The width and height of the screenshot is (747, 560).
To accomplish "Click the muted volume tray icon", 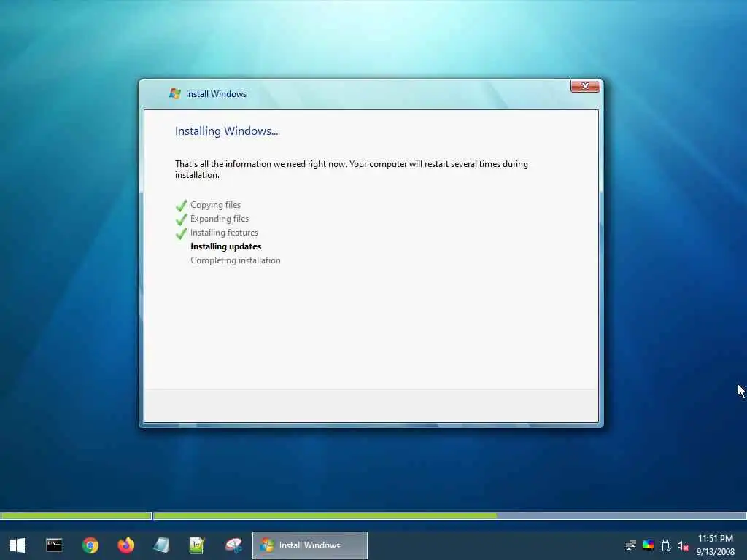I will pos(683,545).
